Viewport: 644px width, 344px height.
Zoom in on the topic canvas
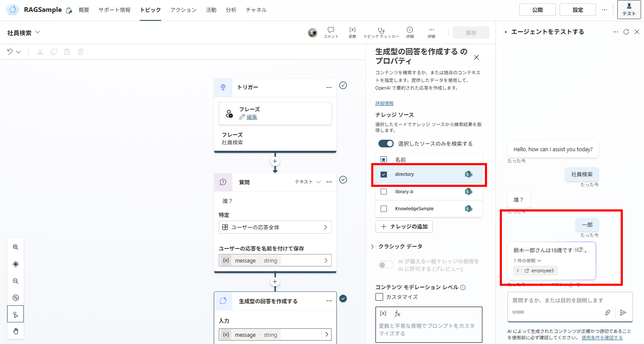[x=15, y=247]
